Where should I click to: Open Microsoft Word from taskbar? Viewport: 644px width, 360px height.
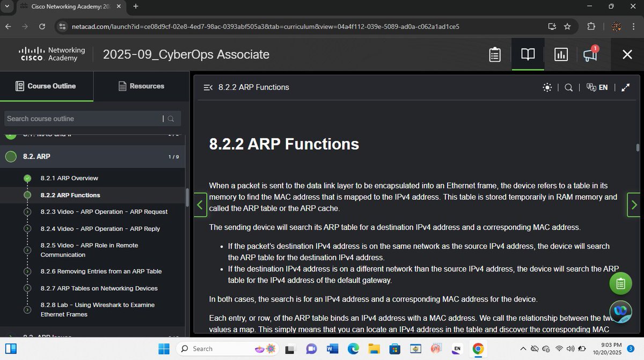[333, 349]
